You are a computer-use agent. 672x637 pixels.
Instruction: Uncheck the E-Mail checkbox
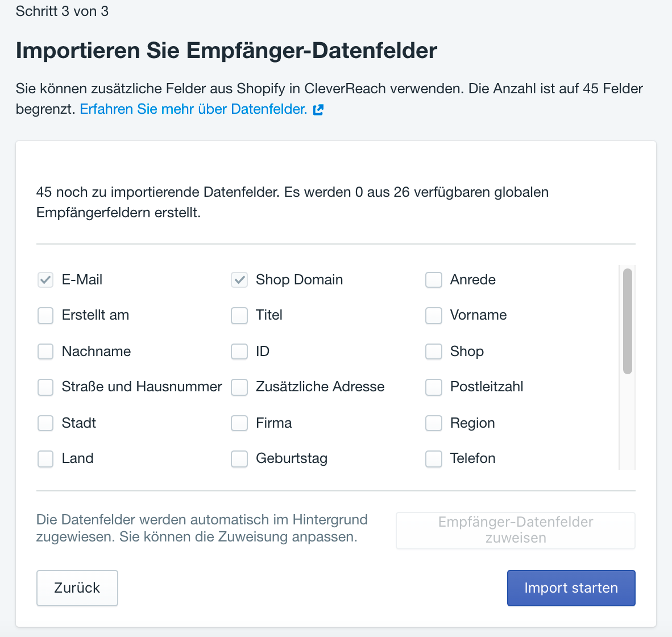45,280
